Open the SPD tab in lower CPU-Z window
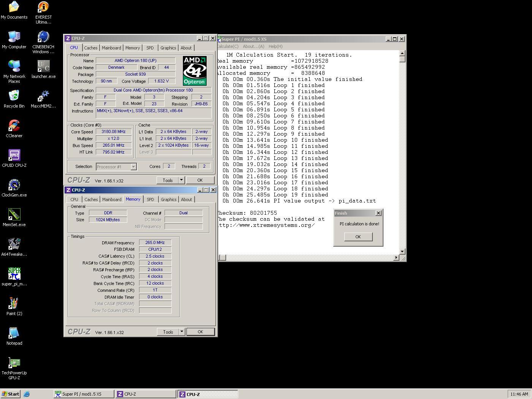Screen dimensions: 532x399 coord(150,199)
